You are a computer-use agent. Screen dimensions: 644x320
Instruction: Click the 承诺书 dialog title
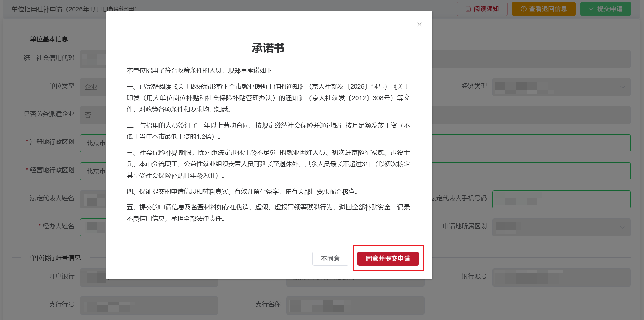point(268,48)
